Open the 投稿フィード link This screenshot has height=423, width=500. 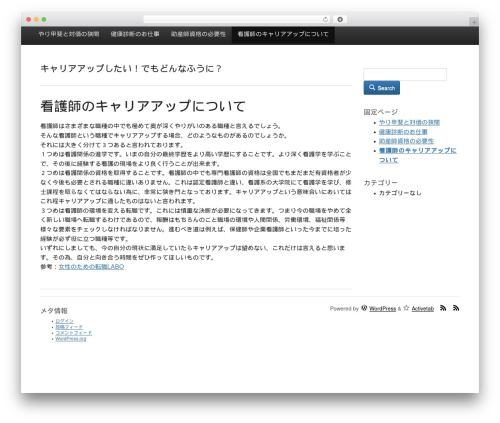(x=69, y=327)
